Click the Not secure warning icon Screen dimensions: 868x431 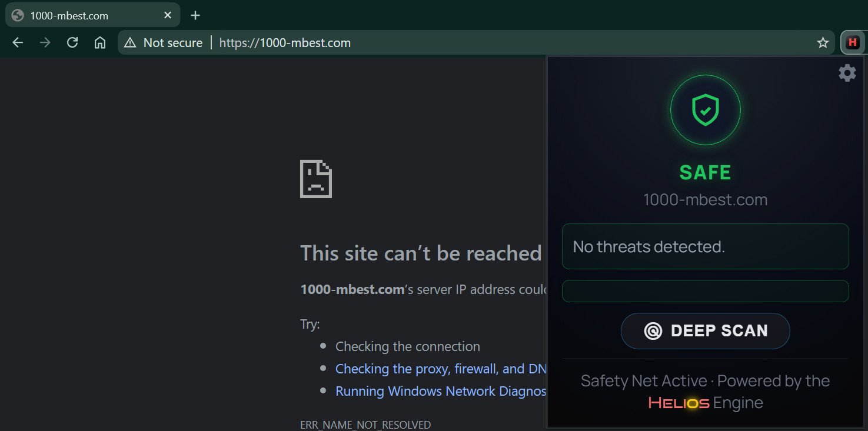130,43
